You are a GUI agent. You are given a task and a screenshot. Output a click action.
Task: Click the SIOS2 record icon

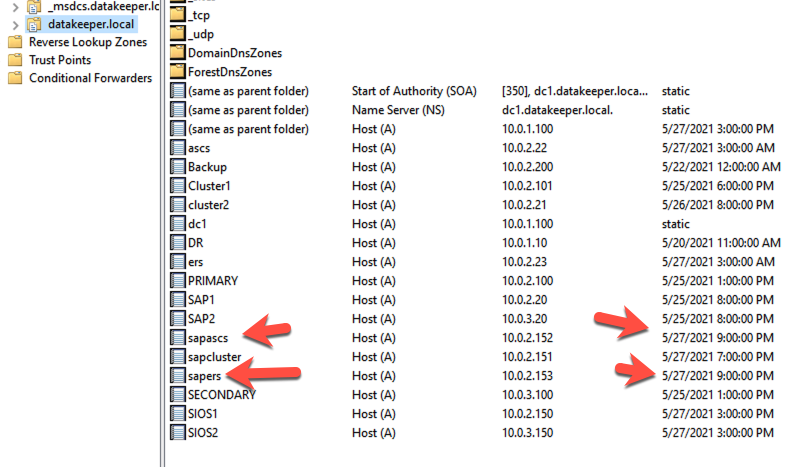pyautogui.click(x=178, y=432)
